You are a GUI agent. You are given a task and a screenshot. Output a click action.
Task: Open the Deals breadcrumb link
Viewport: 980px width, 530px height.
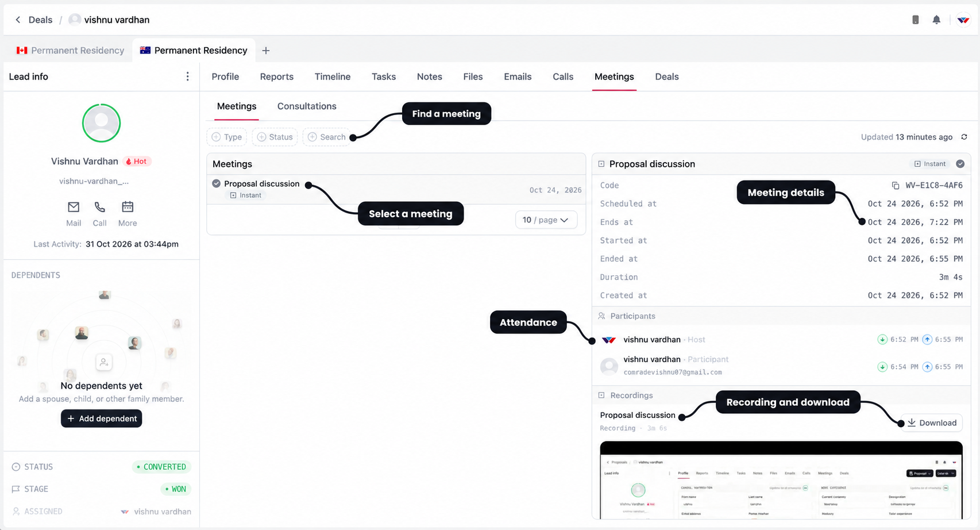[40, 20]
